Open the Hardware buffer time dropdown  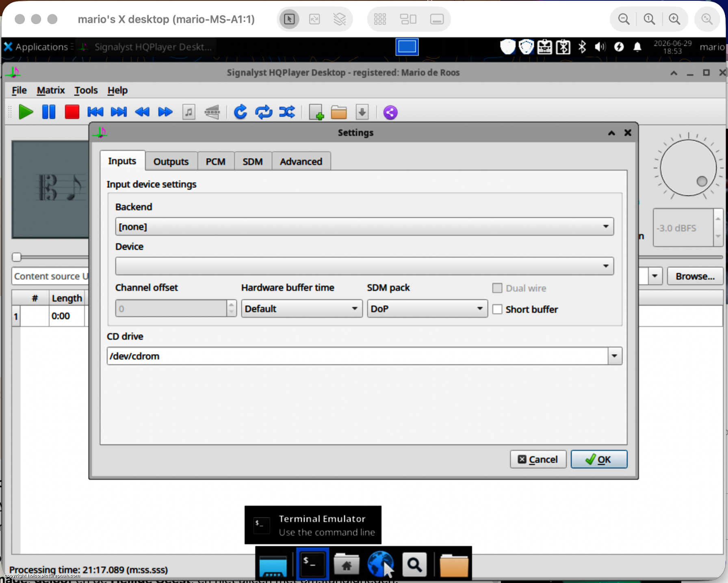(x=301, y=309)
